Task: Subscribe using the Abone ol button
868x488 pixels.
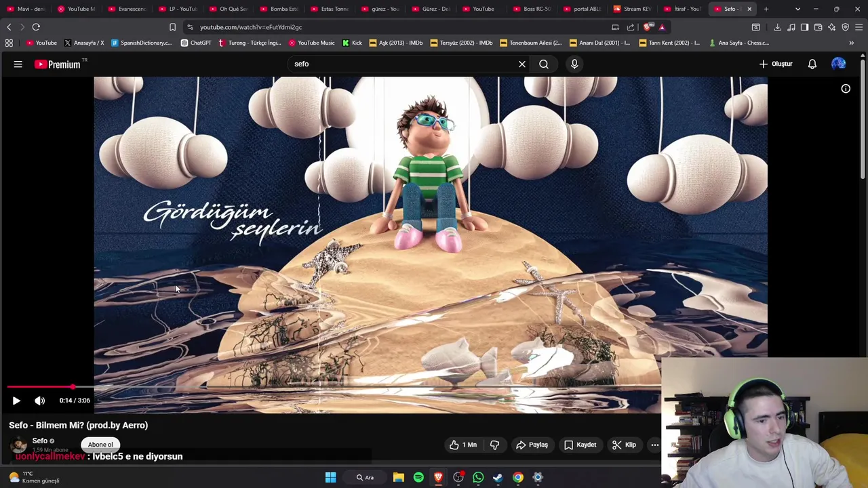Action: point(100,445)
